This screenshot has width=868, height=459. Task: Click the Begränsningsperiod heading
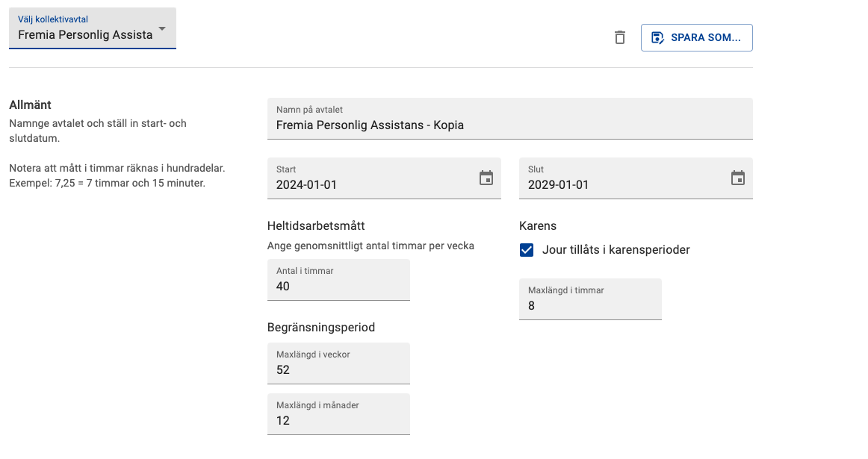321,328
